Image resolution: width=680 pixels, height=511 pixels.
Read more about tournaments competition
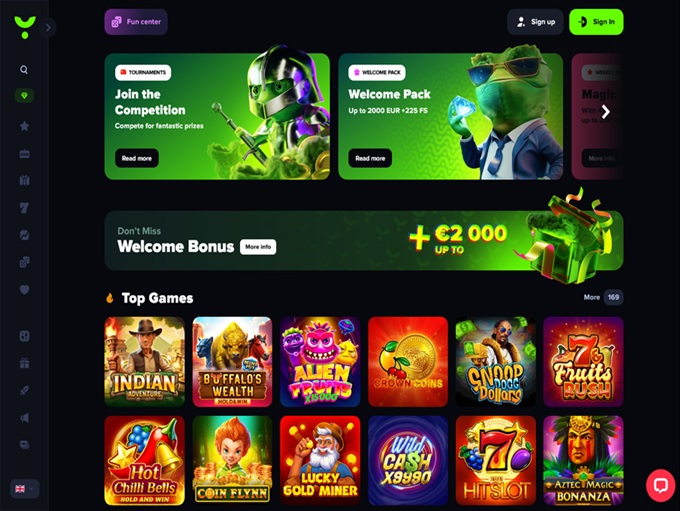(x=137, y=158)
